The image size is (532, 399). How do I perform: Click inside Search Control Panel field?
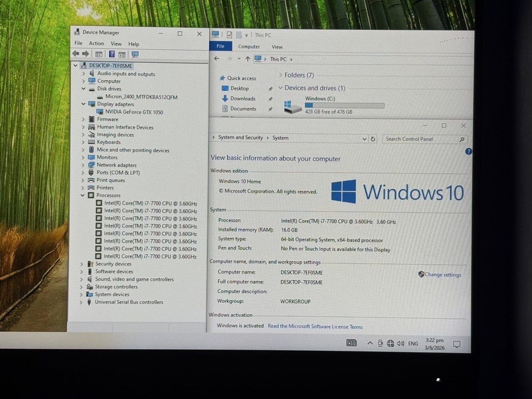tap(425, 139)
